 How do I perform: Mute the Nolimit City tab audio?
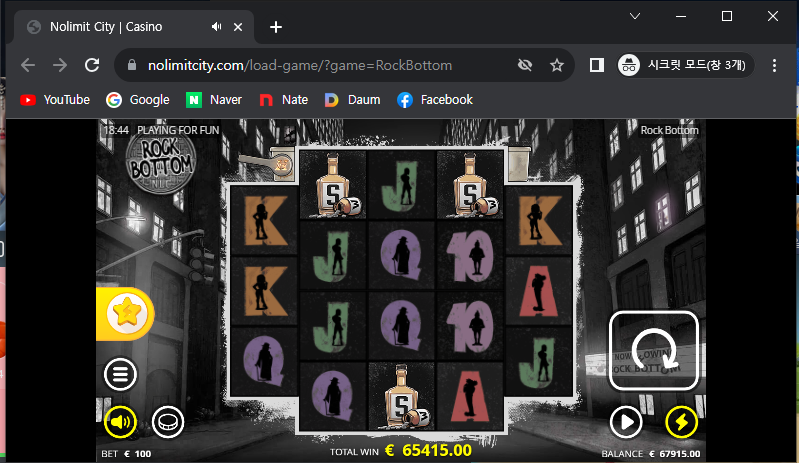[x=217, y=26]
